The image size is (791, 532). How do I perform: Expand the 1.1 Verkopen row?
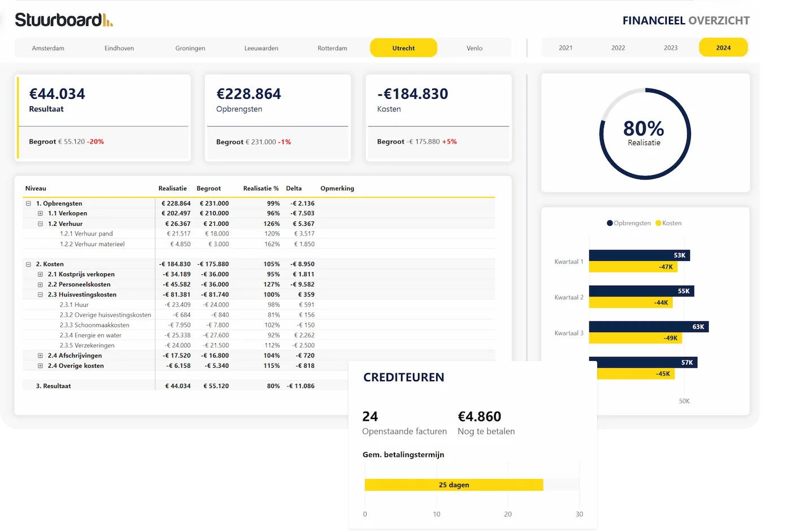(x=40, y=213)
